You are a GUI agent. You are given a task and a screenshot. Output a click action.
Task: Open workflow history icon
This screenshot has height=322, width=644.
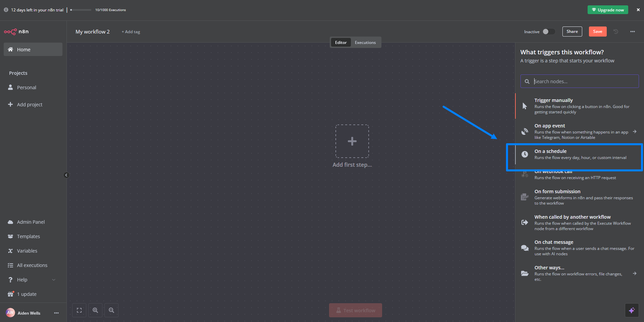(x=616, y=32)
